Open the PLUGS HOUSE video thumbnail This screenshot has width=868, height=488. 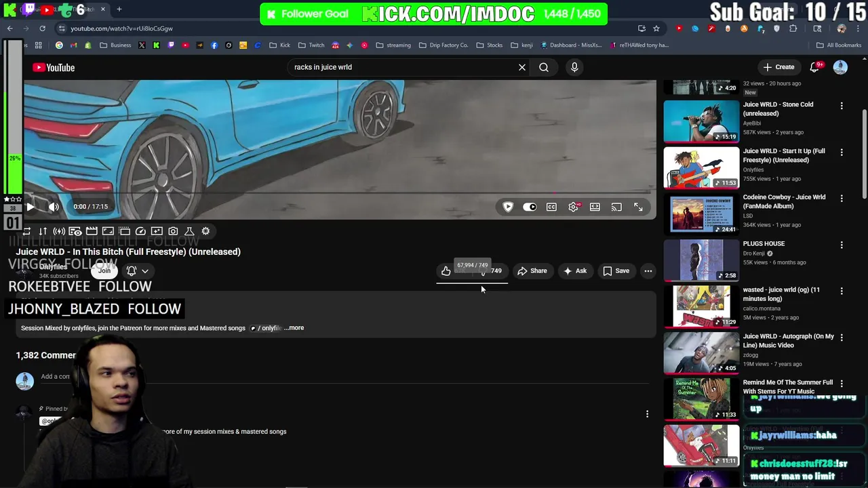(x=701, y=260)
